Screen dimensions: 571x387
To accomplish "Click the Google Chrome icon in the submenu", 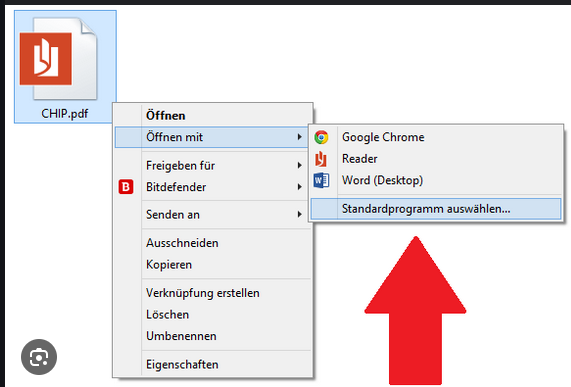I will (321, 137).
